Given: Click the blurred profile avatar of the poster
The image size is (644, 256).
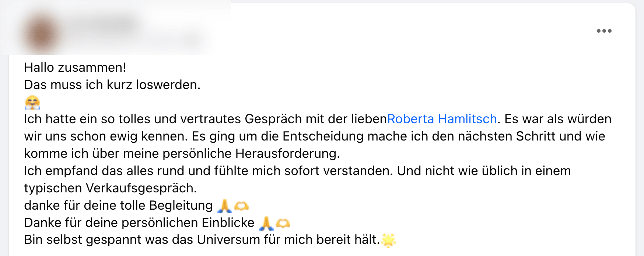Looking at the screenshot, I should click(x=41, y=33).
